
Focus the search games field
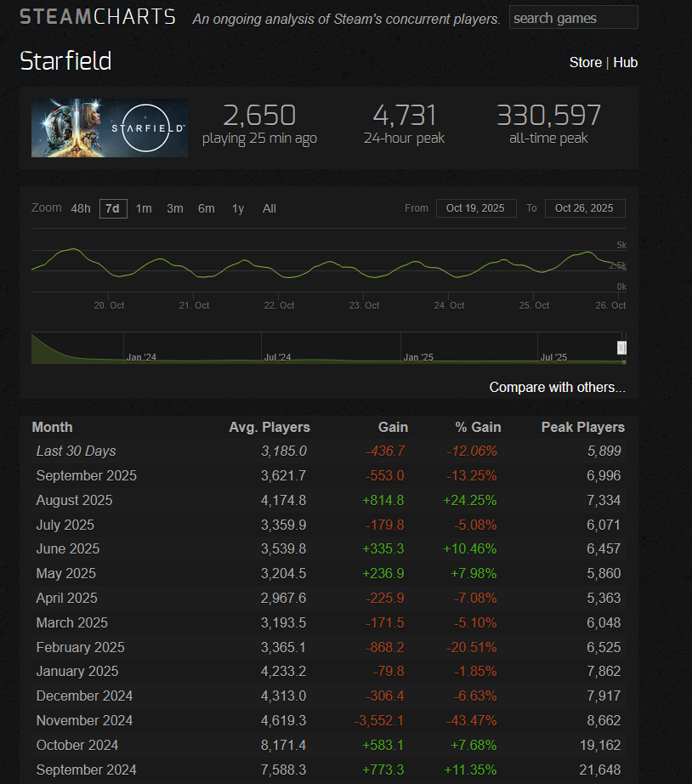click(574, 18)
